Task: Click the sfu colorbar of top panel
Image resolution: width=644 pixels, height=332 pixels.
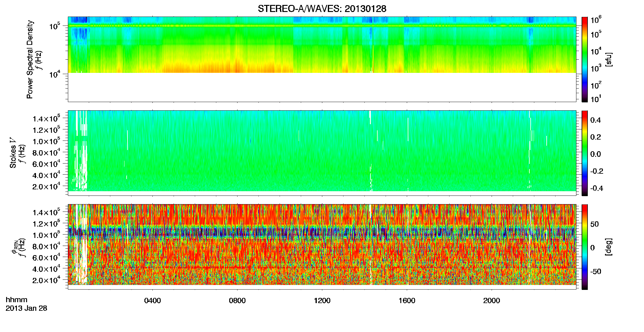Action: coord(585,59)
